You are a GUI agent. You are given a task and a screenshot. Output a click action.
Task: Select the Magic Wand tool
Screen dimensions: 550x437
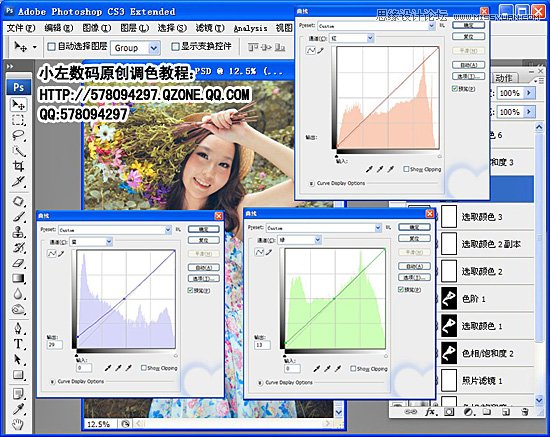(x=18, y=151)
